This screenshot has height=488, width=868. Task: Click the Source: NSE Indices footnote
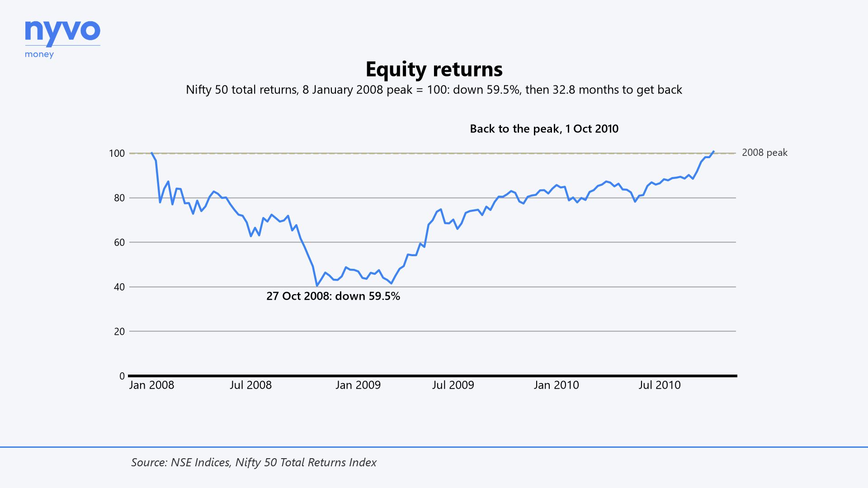point(254,462)
